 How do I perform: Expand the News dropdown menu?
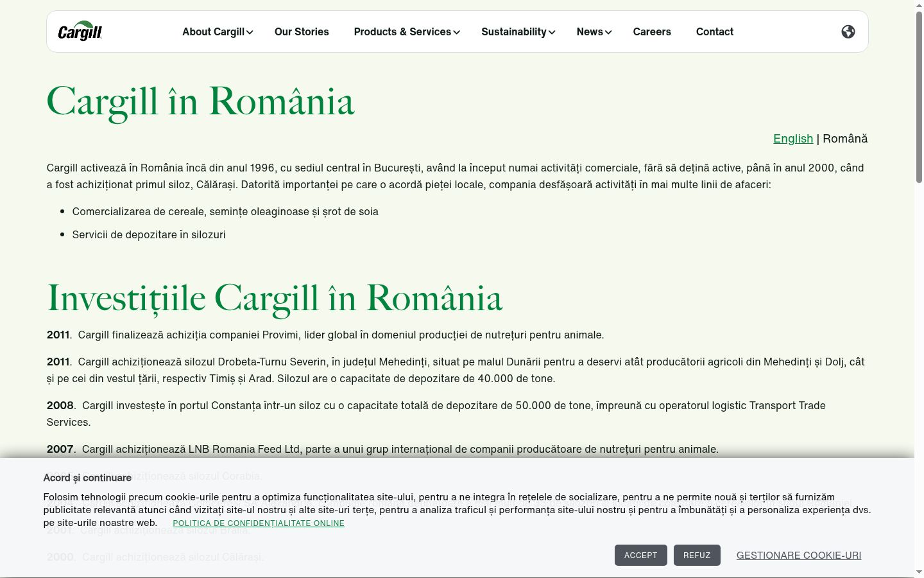tap(594, 31)
